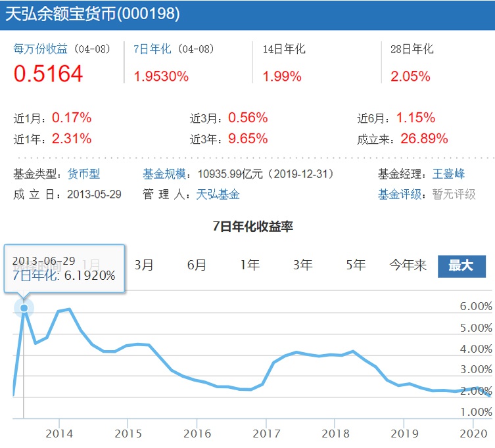495x448 pixels.
Task: Click the 0.5164 per-ten-thousand yield value
Action: [x=48, y=74]
